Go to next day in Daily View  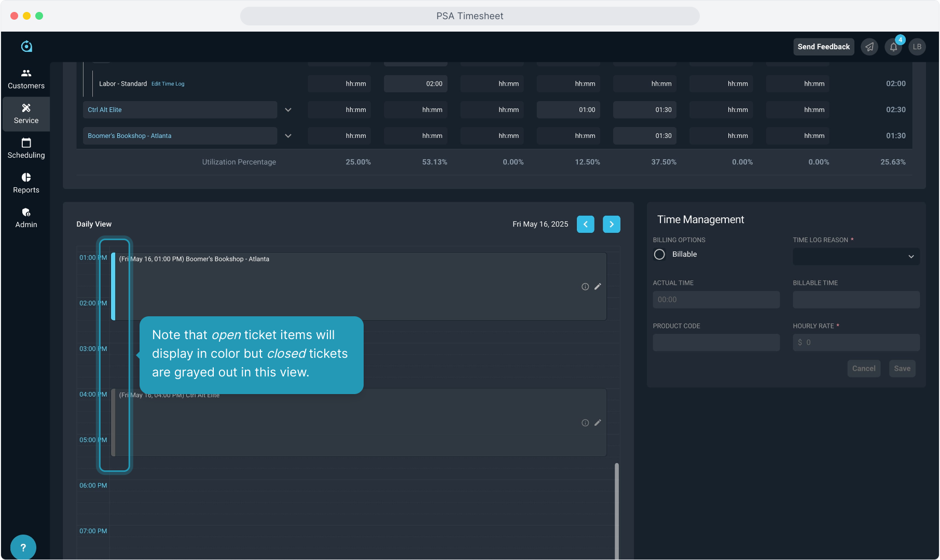[x=611, y=224]
